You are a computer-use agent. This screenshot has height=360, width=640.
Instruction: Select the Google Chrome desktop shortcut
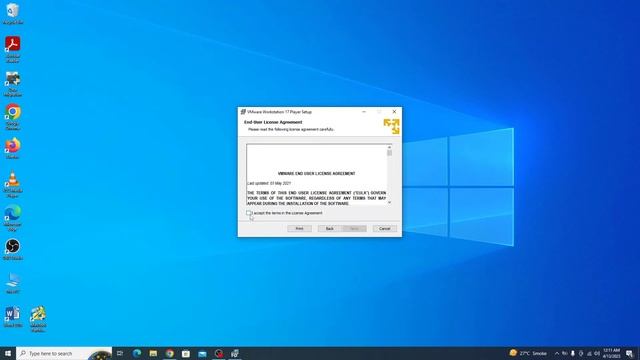point(13,117)
